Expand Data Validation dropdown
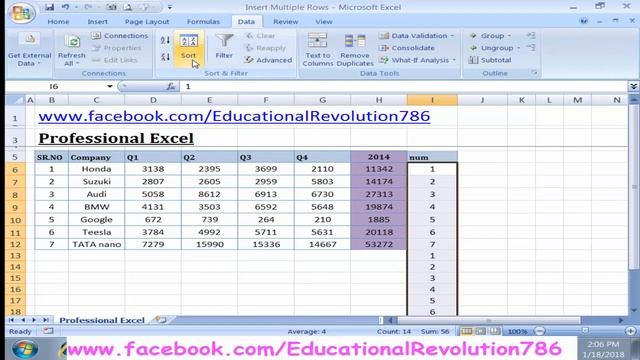The image size is (640, 360). (x=453, y=36)
